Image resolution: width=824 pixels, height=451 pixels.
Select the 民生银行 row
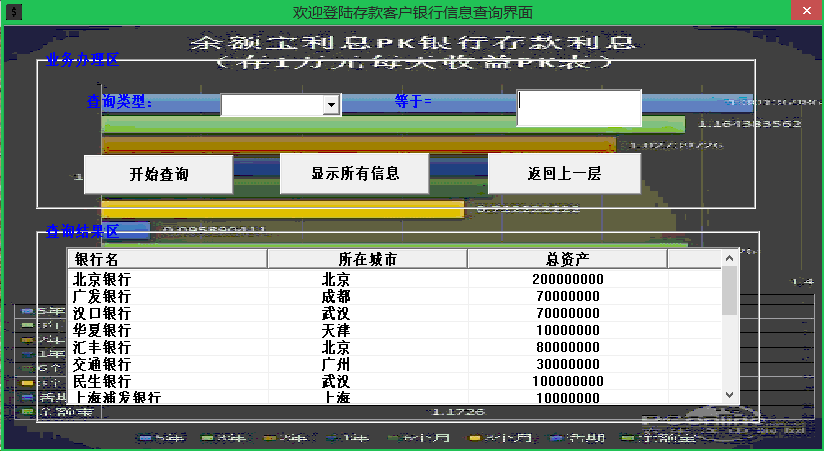coord(395,381)
